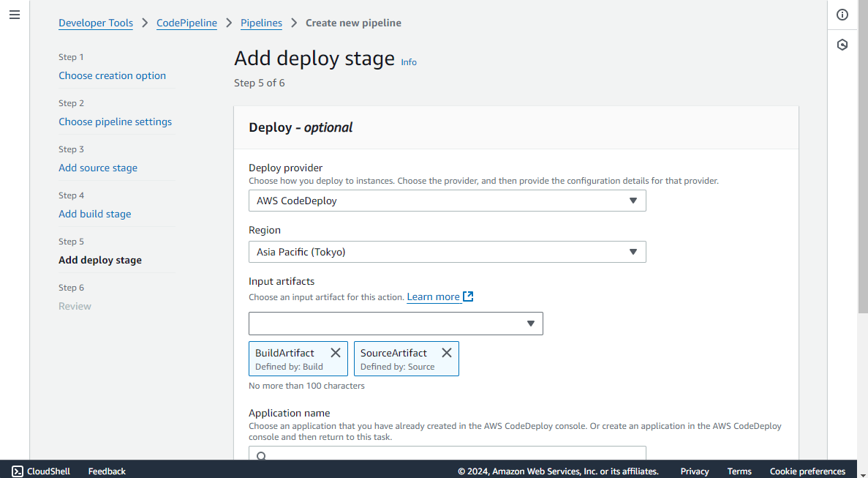868x478 pixels.
Task: Return to Choose pipeline settings step
Action: pyautogui.click(x=115, y=122)
